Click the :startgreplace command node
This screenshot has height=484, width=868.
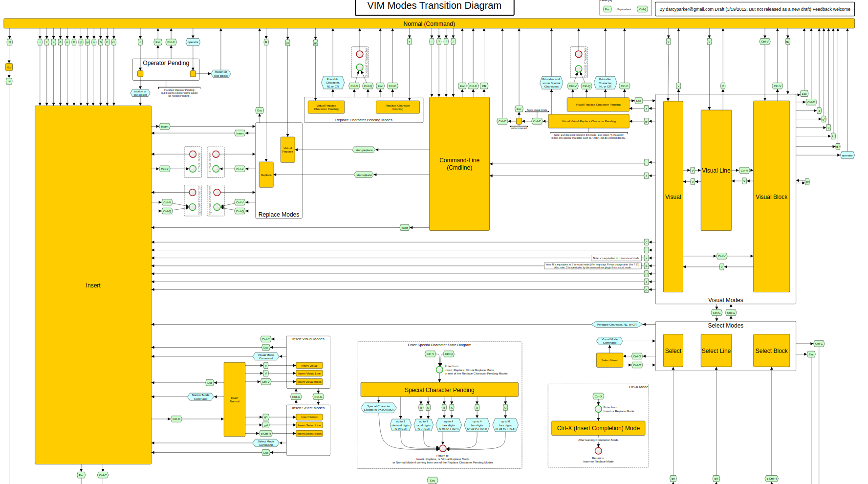coord(364,150)
